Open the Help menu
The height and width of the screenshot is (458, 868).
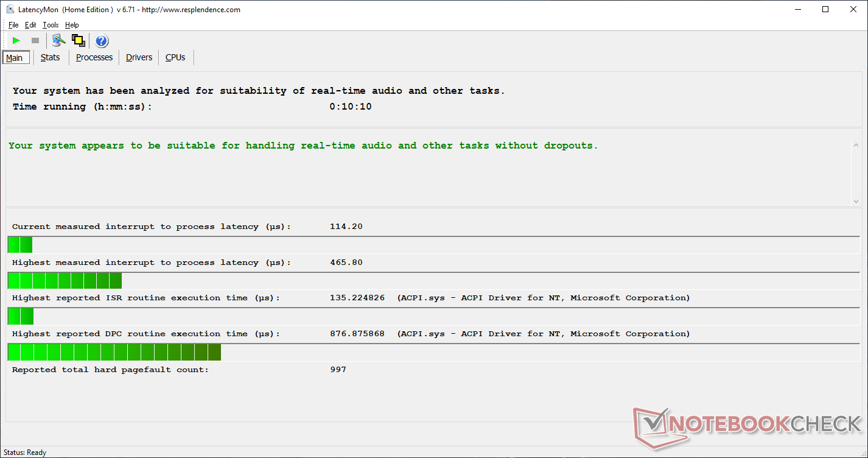pyautogui.click(x=72, y=25)
